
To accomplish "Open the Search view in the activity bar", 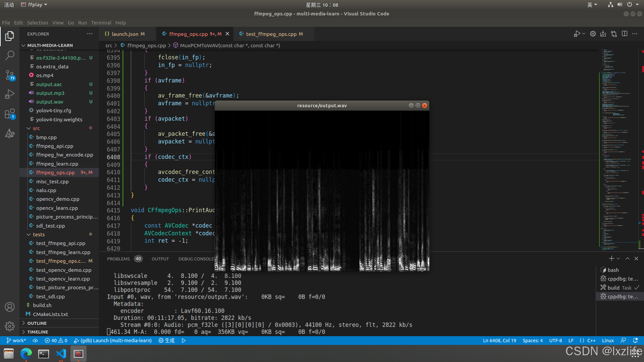I will click(x=10, y=55).
